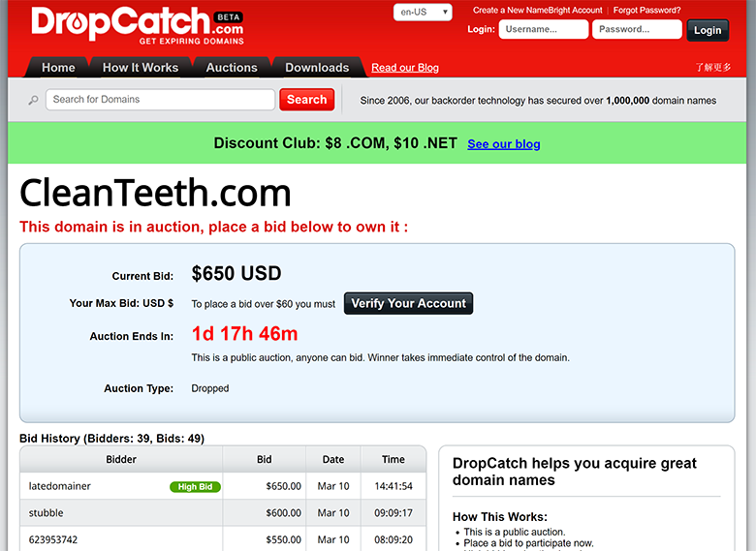Focus the Password input field
The height and width of the screenshot is (551, 756).
637,29
